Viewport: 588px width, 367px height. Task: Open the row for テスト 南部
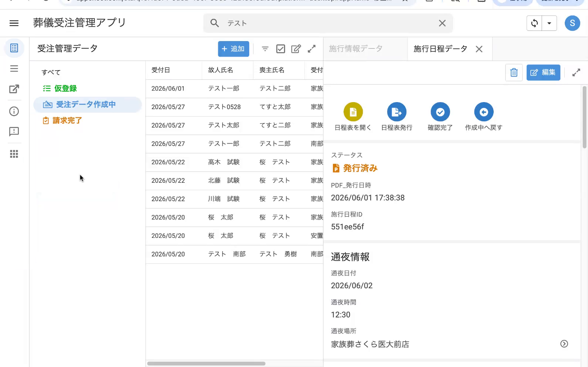(234, 254)
